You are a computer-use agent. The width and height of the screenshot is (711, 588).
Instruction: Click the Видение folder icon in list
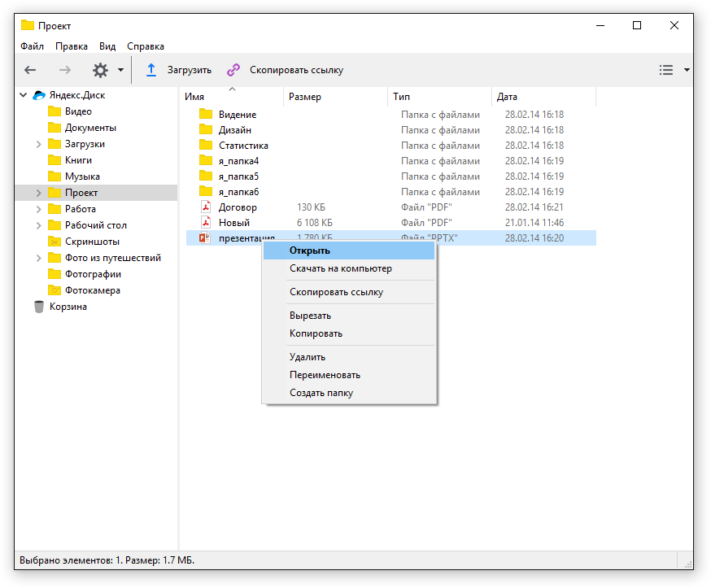tap(206, 114)
